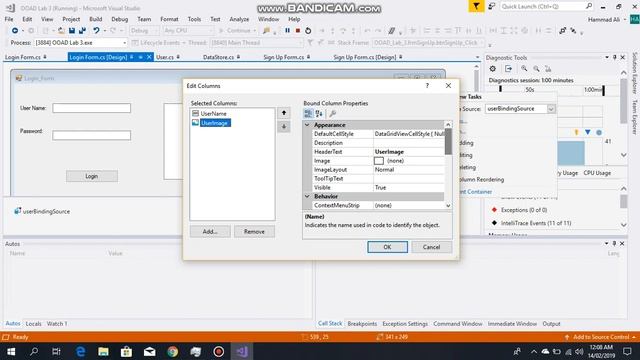This screenshot has height=360, width=640.
Task: Click the Open File toolbar icon
Action: (61, 31)
